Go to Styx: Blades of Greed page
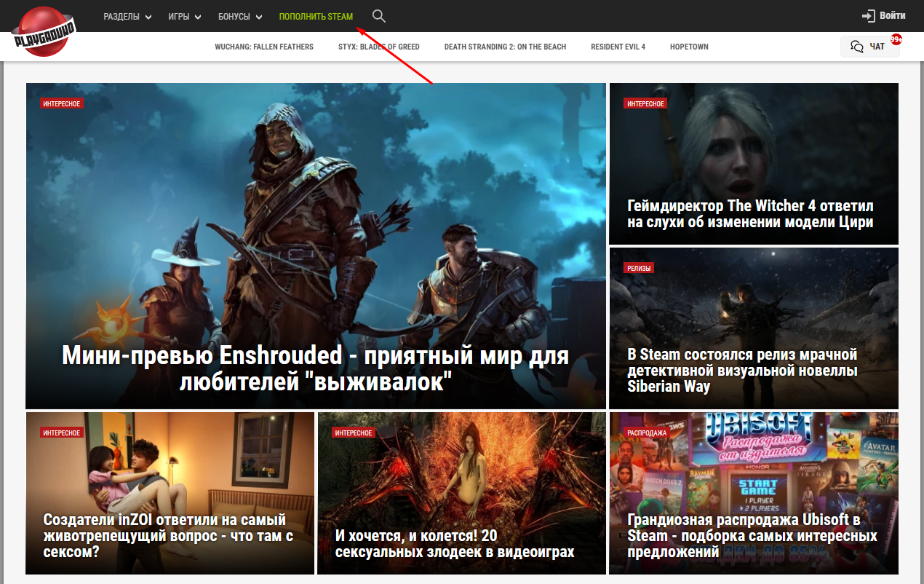The width and height of the screenshot is (924, 584). 379,47
